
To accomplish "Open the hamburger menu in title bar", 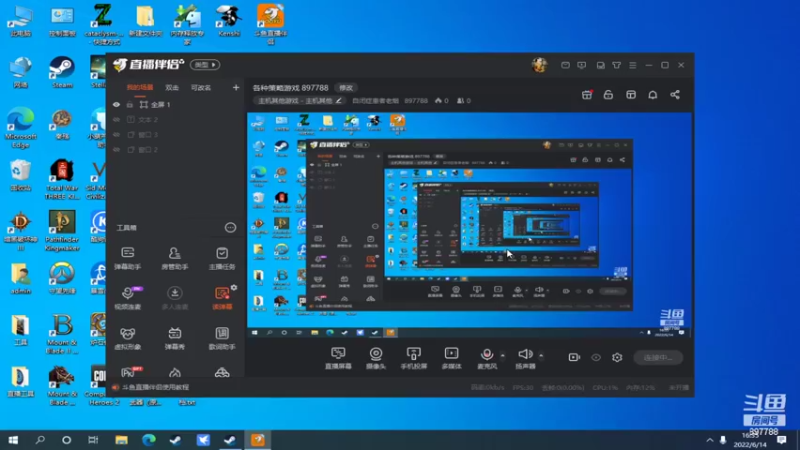I will pos(633,65).
